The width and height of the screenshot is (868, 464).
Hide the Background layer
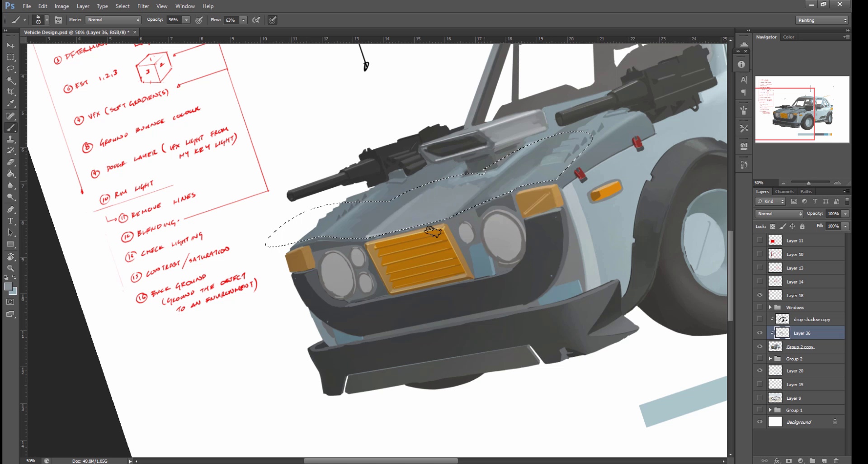(x=759, y=422)
